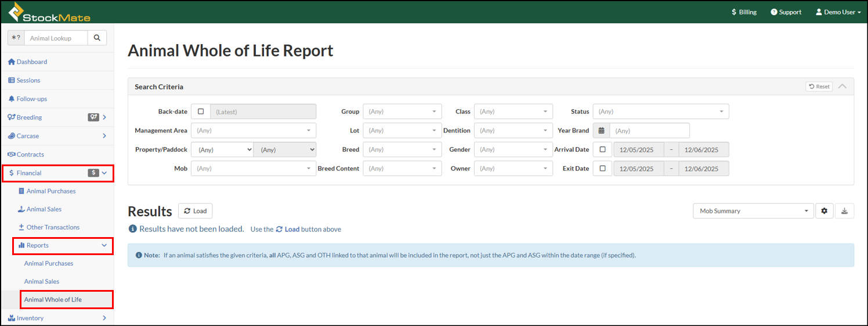868x326 pixels.
Task: Click the Arrival Date end field
Action: 704,149
